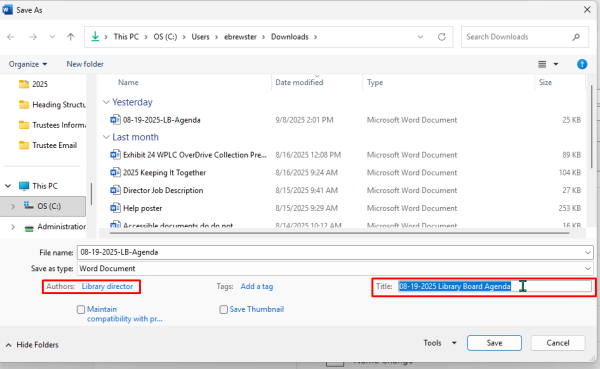Enable Maintain compatibility checkbox

81,309
